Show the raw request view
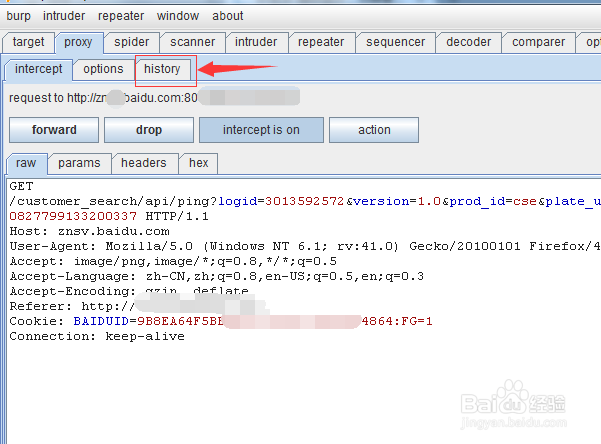Image resolution: width=601 pixels, height=444 pixels. [26, 163]
